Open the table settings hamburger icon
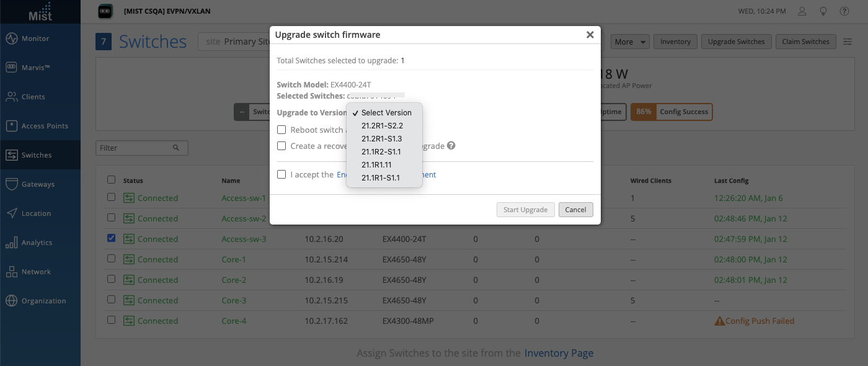 [x=848, y=42]
